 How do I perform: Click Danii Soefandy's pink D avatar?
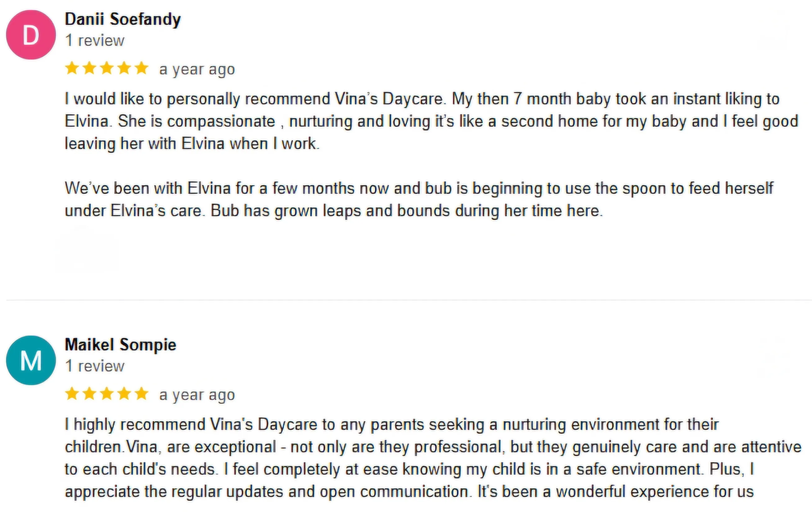31,35
